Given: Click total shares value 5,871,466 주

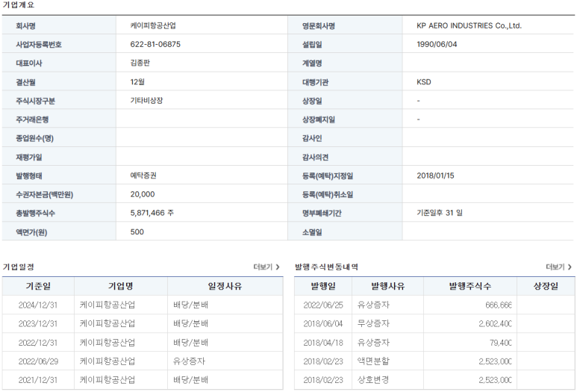Looking at the screenshot, I should (x=152, y=213).
